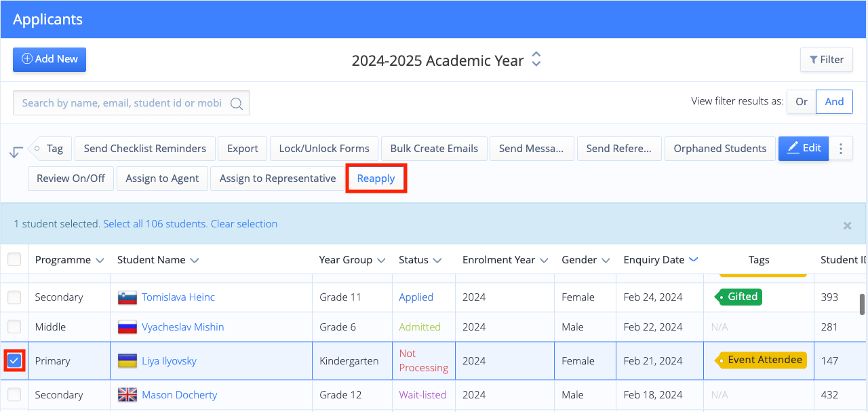Switch academic year using the selector arrows
868x412 pixels.
coord(536,59)
